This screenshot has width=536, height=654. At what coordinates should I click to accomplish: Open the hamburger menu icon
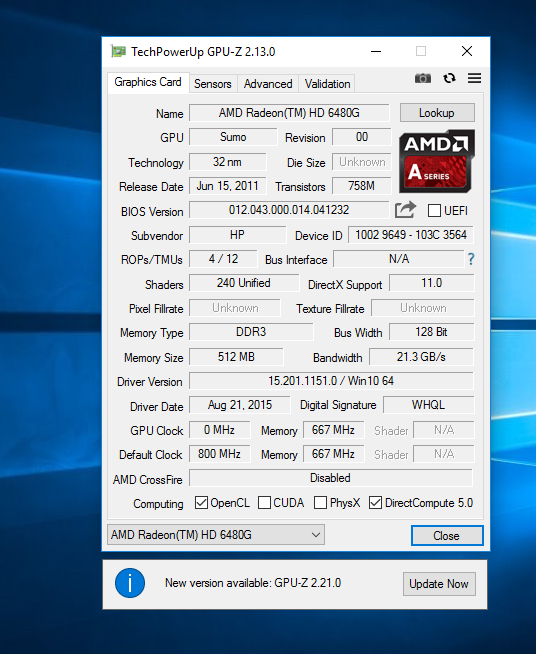point(474,78)
